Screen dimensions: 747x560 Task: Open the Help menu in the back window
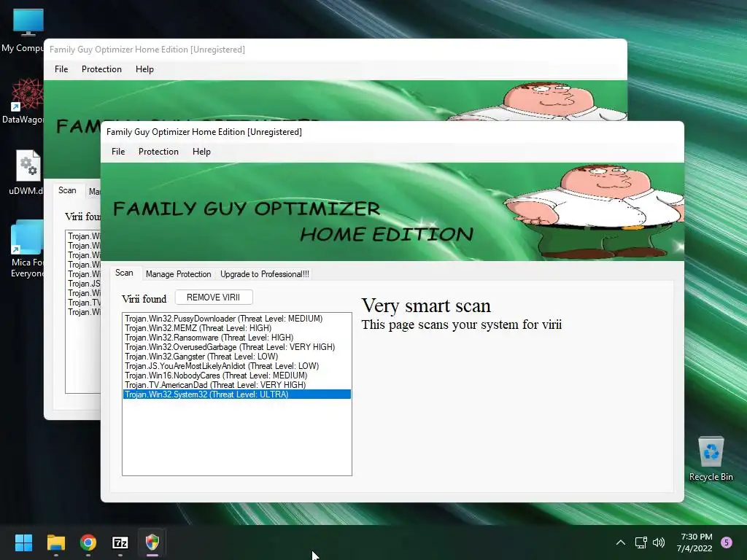coord(144,69)
